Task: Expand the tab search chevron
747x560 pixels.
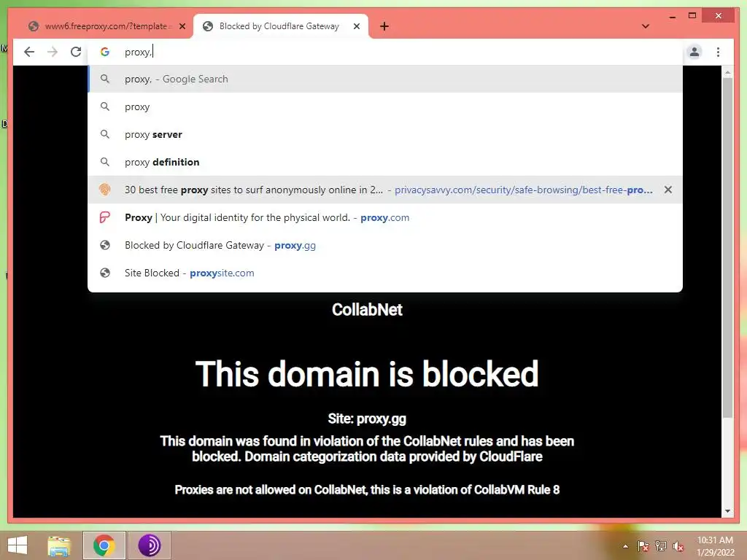Action: point(646,26)
